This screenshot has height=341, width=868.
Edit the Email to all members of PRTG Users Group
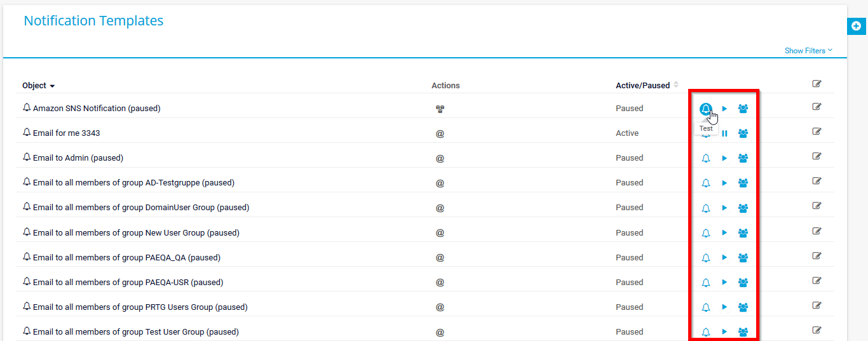817,305
